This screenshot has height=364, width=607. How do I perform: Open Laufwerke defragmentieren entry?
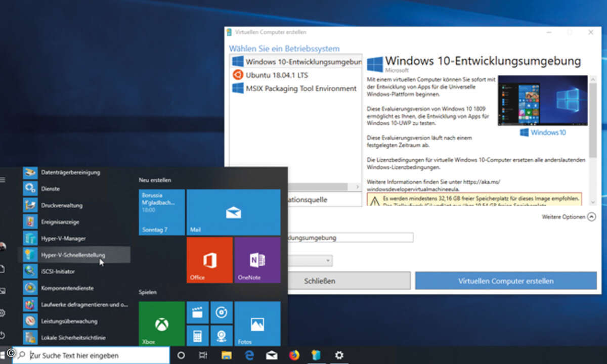(75, 304)
